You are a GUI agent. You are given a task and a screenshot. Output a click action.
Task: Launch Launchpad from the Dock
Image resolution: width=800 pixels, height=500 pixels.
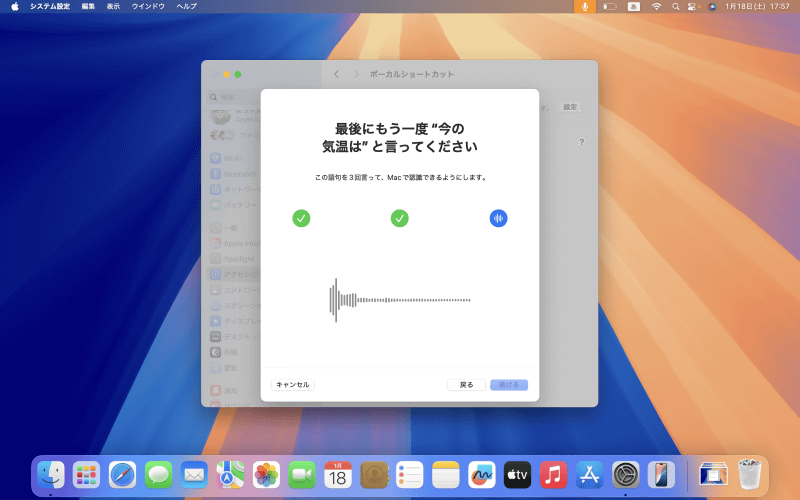point(86,474)
